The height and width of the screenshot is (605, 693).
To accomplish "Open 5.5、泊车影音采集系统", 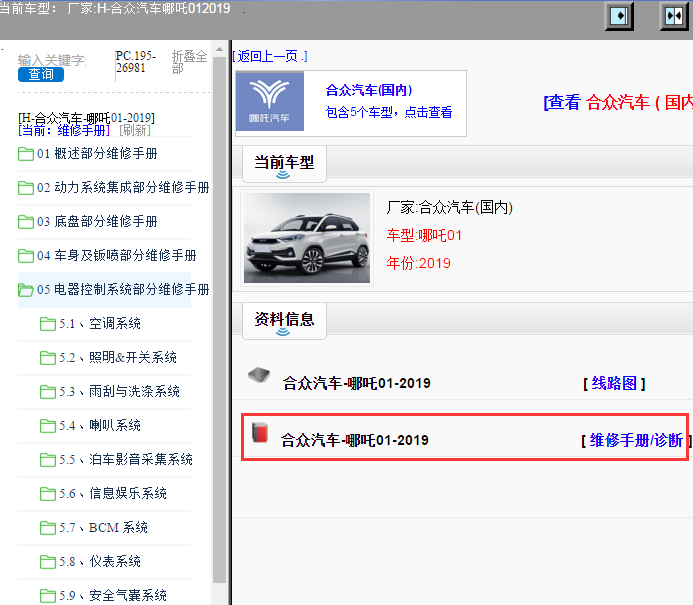I will click(x=126, y=460).
